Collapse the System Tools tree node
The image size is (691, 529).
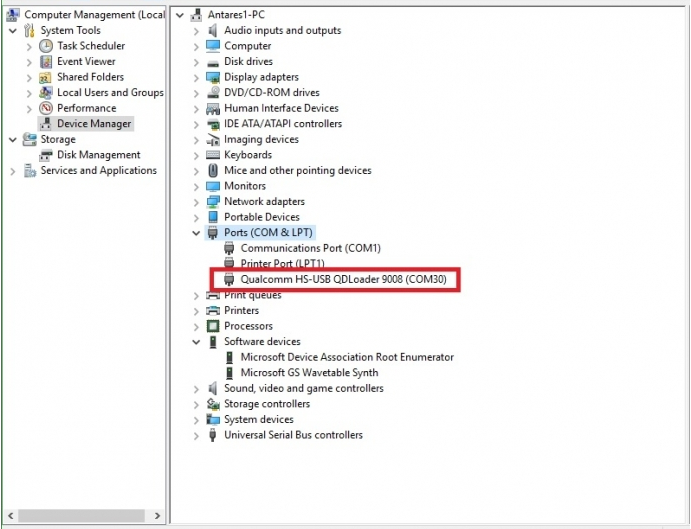pos(13,31)
